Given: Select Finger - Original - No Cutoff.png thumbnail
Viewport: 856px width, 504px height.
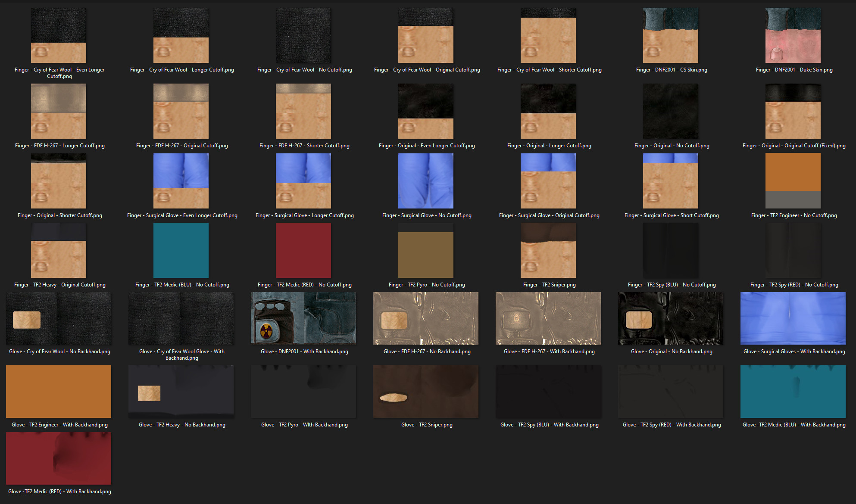Looking at the screenshot, I should click(x=671, y=111).
